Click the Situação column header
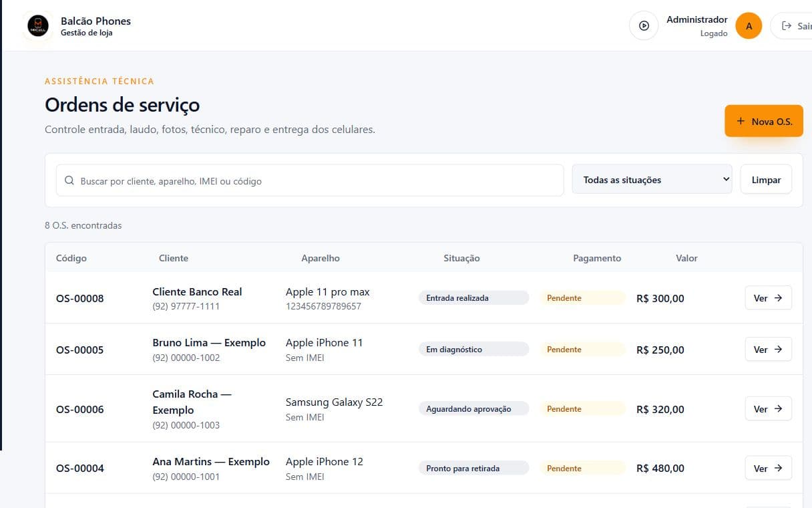The height and width of the screenshot is (508, 812). click(461, 258)
